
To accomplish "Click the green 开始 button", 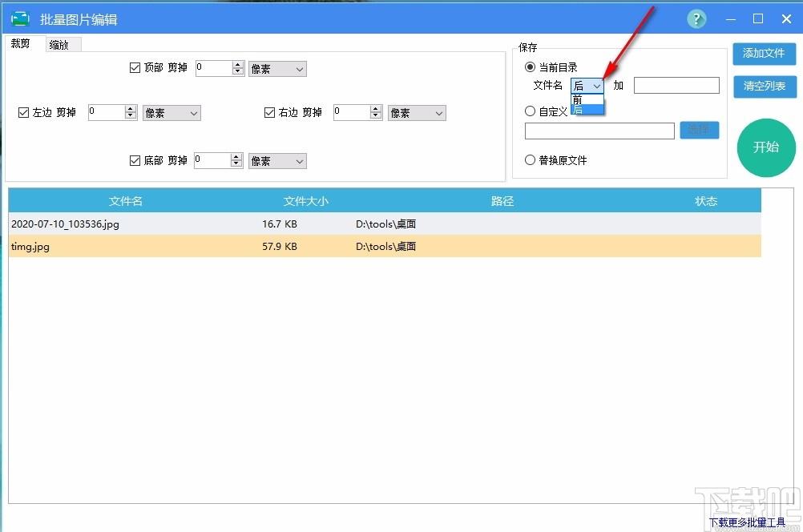I will coord(766,147).
